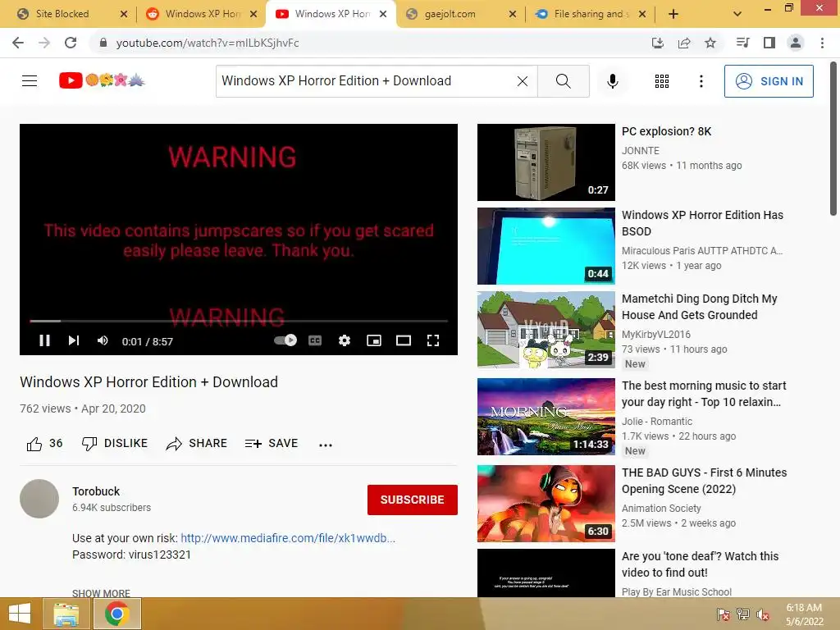Go to YouTube home via the logo
Screen dimensions: 840x630
[x=102, y=80]
